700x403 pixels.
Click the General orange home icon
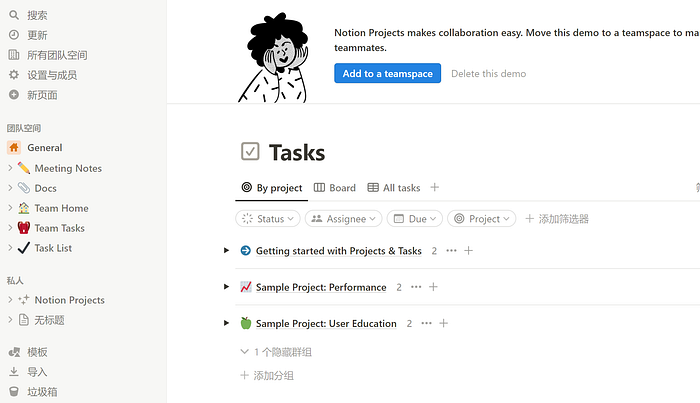[x=14, y=147]
